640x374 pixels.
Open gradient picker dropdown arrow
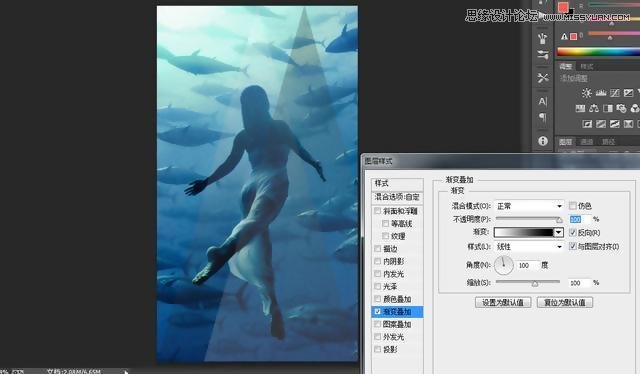(558, 232)
